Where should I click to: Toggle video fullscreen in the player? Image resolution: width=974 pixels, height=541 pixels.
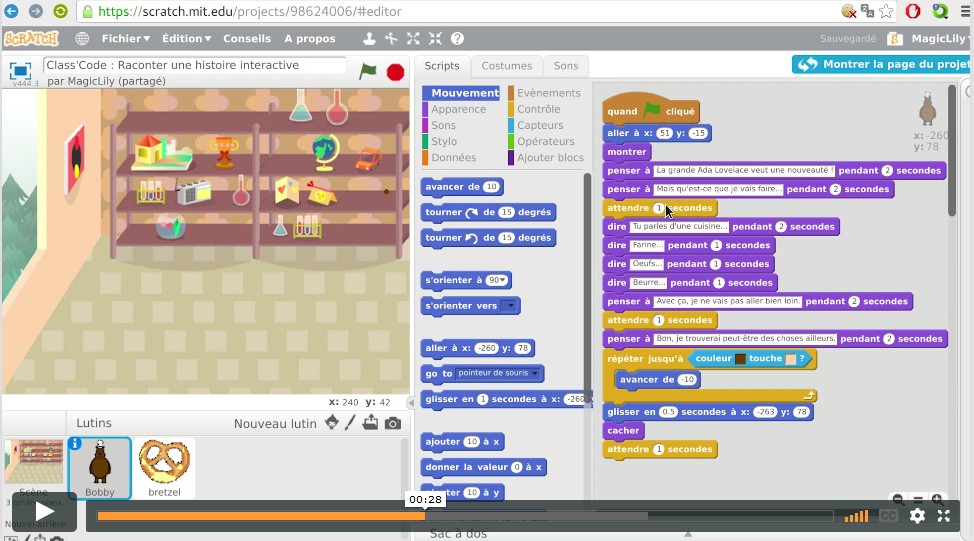tap(943, 516)
